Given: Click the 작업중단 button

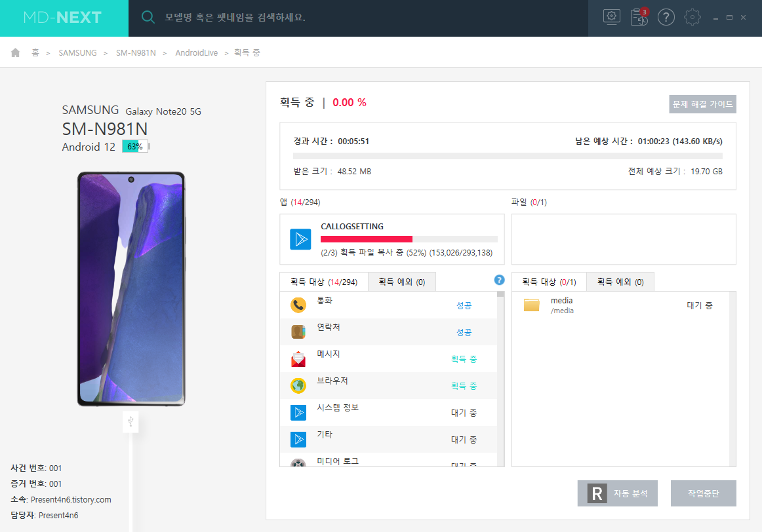Looking at the screenshot, I should (x=703, y=493).
